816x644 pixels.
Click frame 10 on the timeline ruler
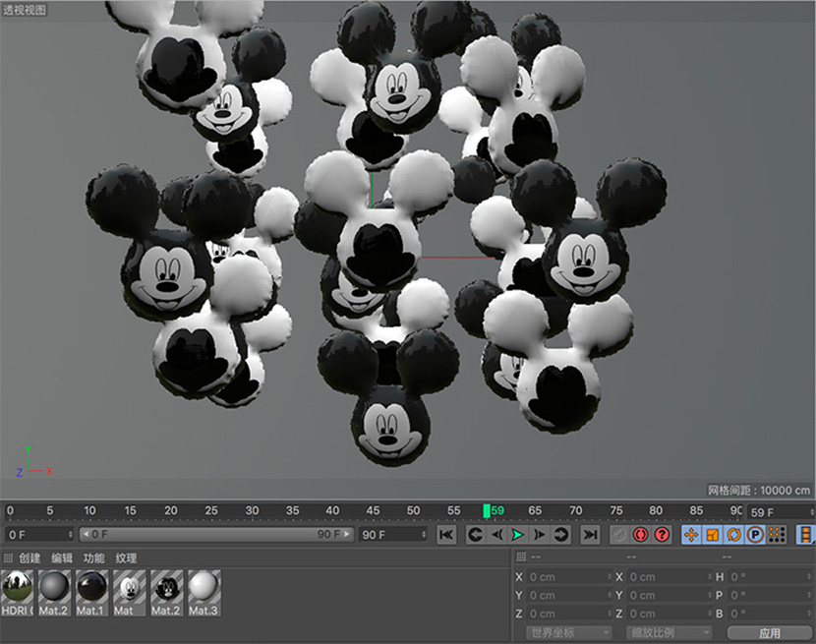coord(89,510)
